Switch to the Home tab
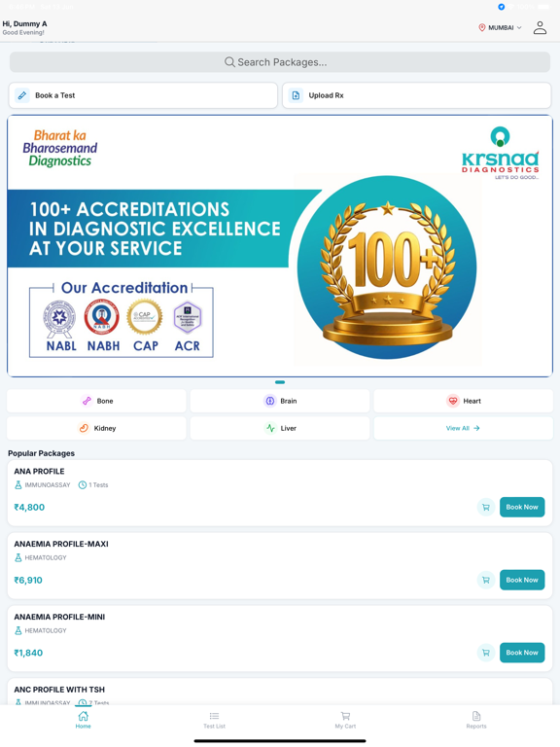Viewport: 560px width, 747px height. pos(84,720)
